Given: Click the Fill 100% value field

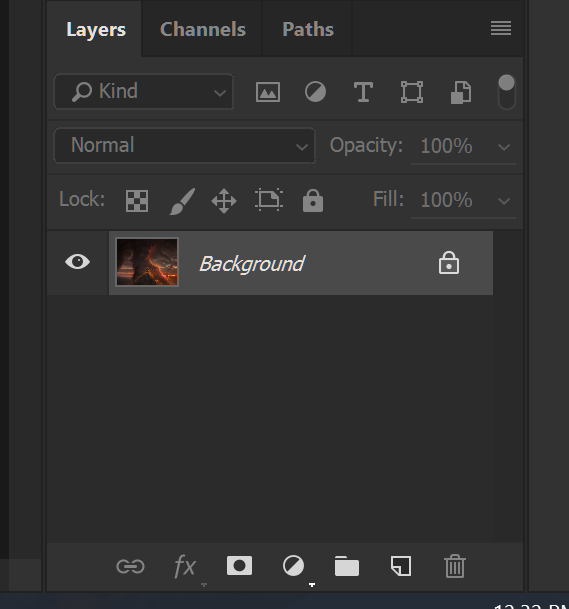Looking at the screenshot, I should point(447,200).
